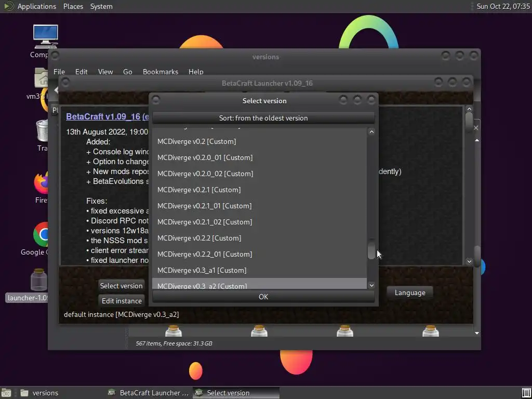Select MCDiverge v0.3_a2 [Custom] highlighted row
The width and height of the screenshot is (532, 399).
[259, 284]
